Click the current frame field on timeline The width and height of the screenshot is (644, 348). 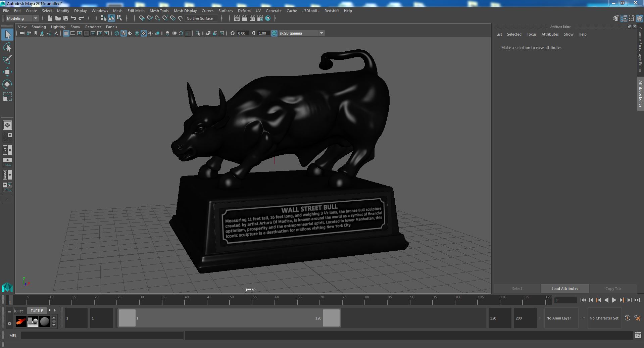coord(565,300)
